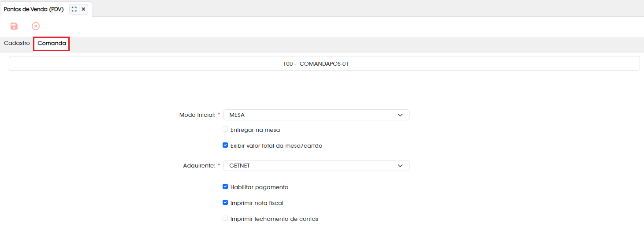Expand the tab fullscreen icon

click(74, 9)
